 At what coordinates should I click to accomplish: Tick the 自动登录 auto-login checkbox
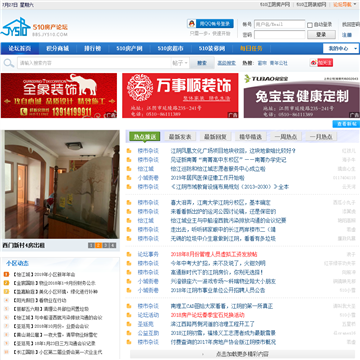pos(310,25)
